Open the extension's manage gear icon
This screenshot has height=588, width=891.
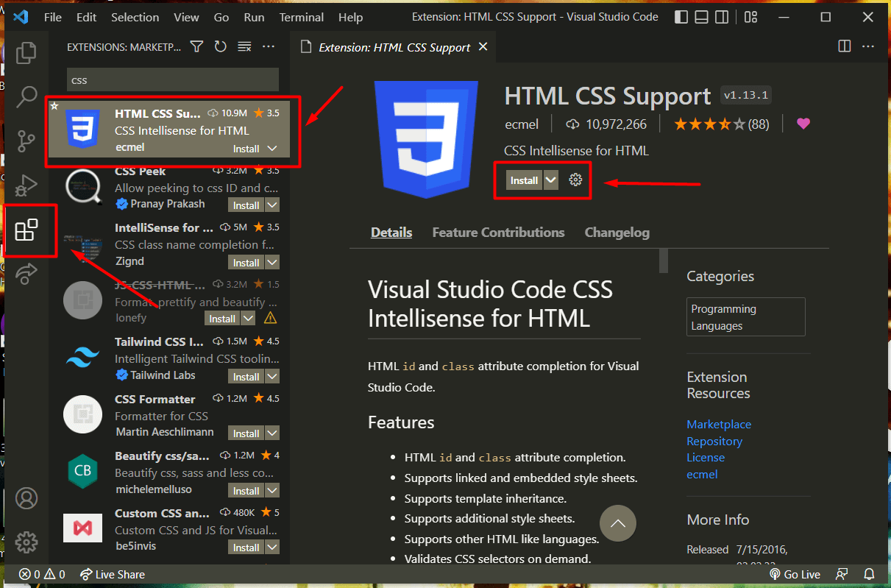(x=575, y=180)
